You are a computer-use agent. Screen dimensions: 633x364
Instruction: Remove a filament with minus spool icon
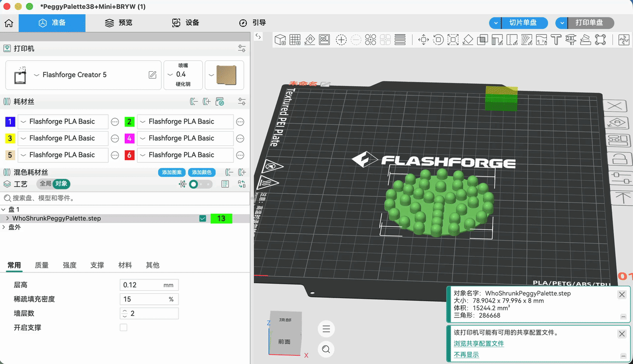(194, 101)
